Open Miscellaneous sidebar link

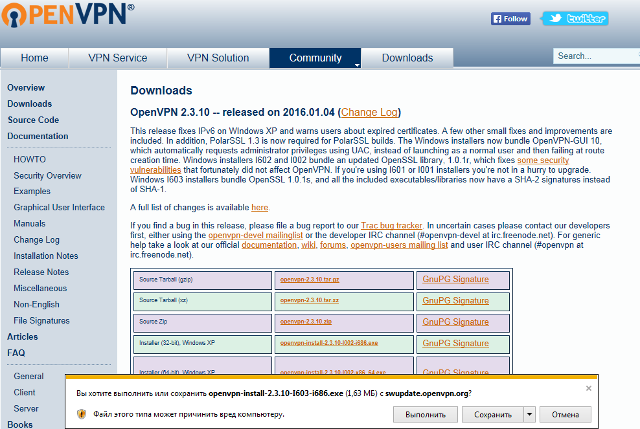[40, 288]
